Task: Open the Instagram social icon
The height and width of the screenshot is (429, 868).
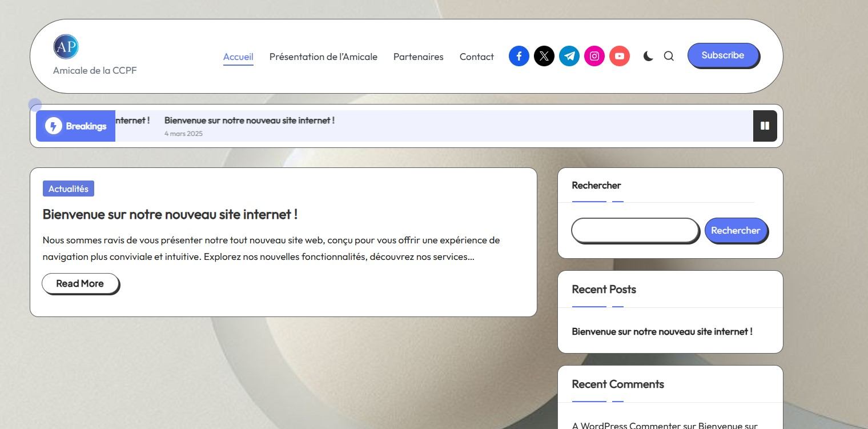Action: click(594, 56)
